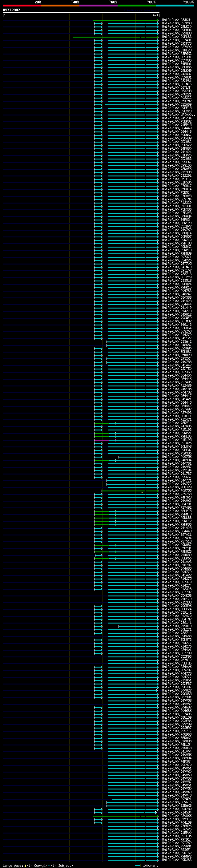Select hit label UniRef100_Q4VV48
Viewport: 197px width, 868px height.
tap(176, 796)
